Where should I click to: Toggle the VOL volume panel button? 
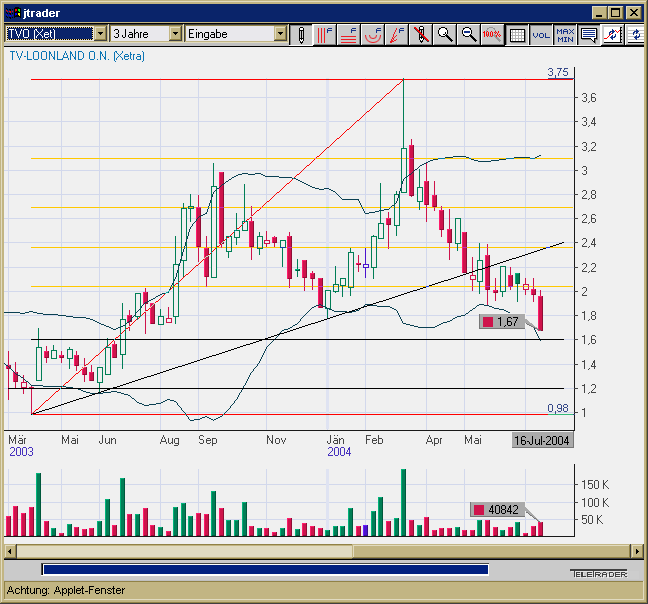[x=541, y=34]
